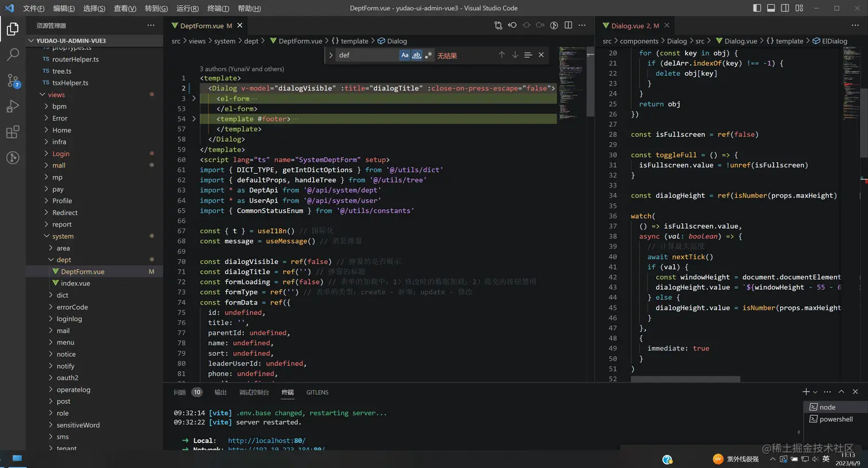Switch to the GITLENS panel tab
This screenshot has height=468, width=868.
click(317, 392)
